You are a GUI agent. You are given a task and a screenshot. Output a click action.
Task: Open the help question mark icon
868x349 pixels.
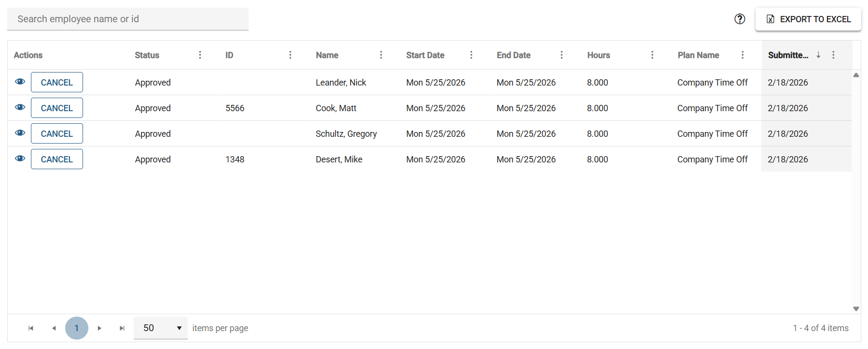coord(740,19)
